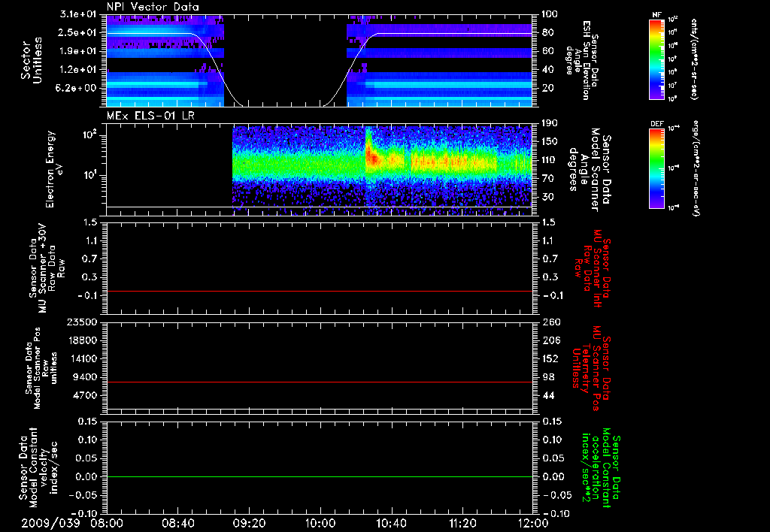Click the "12:00" time tick label
The width and height of the screenshot is (770, 532).
[532, 523]
